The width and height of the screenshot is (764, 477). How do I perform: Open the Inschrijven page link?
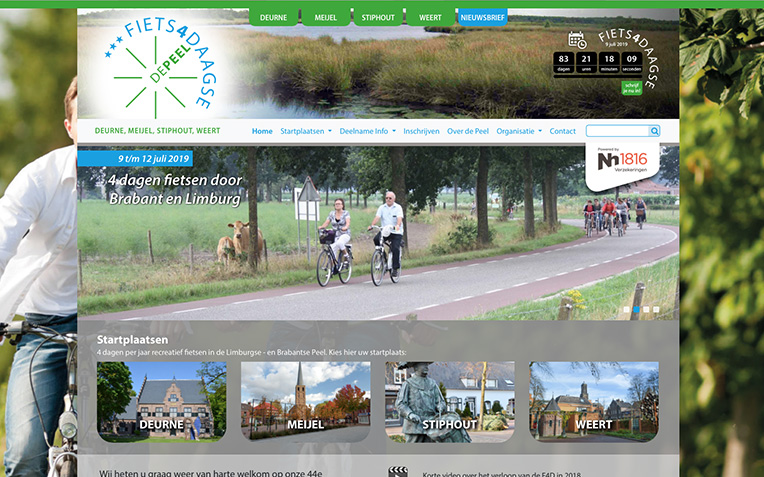point(421,131)
